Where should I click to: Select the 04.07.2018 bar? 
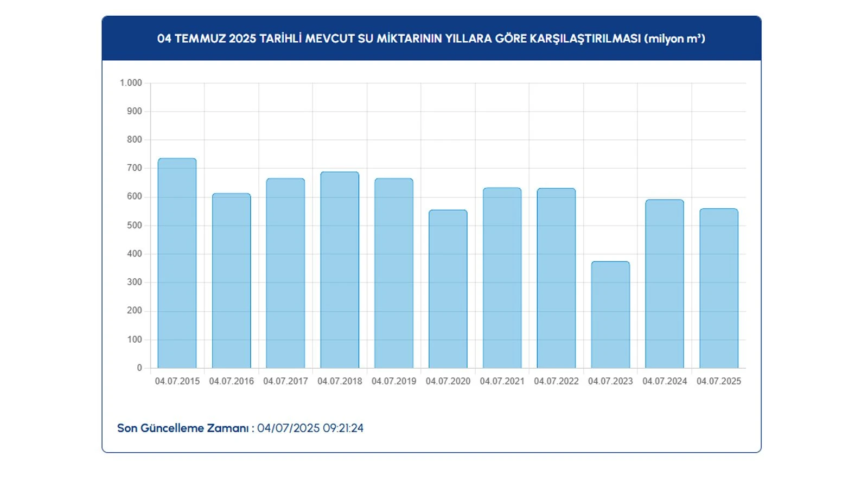340,270
